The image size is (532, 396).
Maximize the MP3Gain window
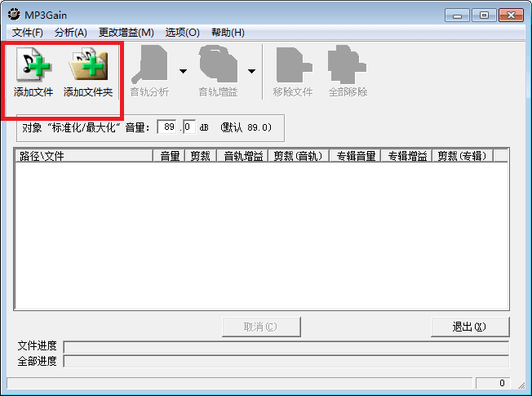(x=484, y=16)
